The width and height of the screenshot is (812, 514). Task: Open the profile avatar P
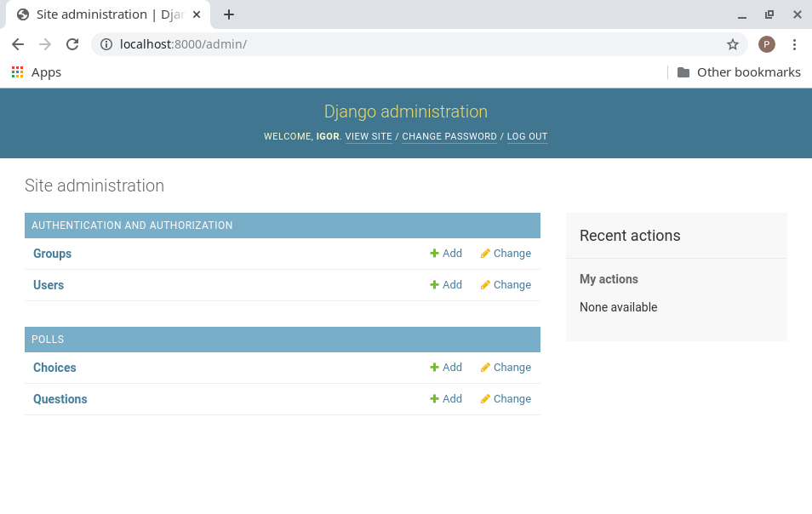[766, 44]
